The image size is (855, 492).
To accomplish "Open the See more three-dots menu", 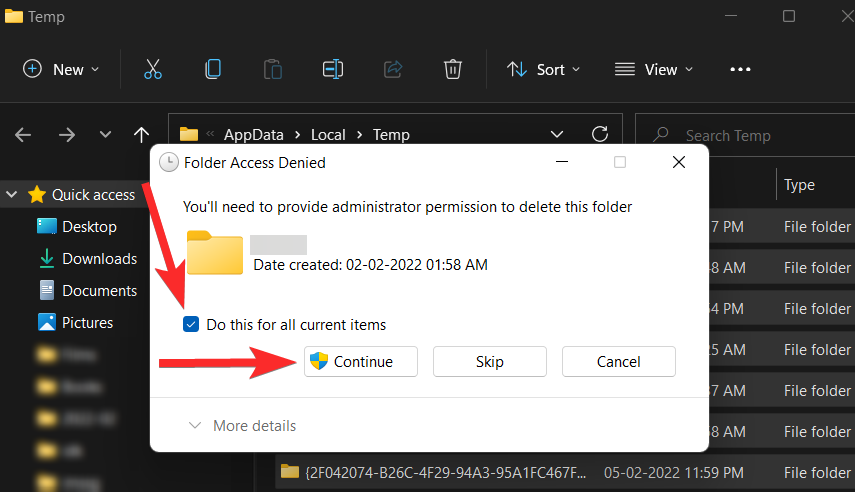I will click(x=740, y=69).
